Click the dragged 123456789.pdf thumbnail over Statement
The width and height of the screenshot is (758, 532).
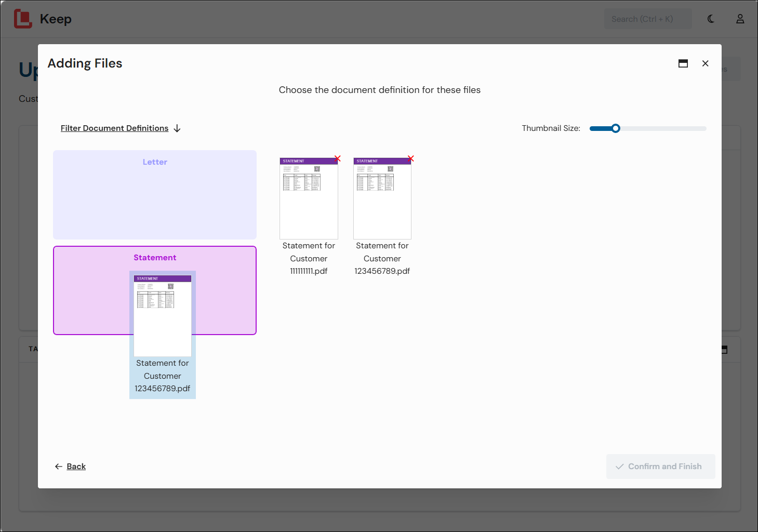163,316
